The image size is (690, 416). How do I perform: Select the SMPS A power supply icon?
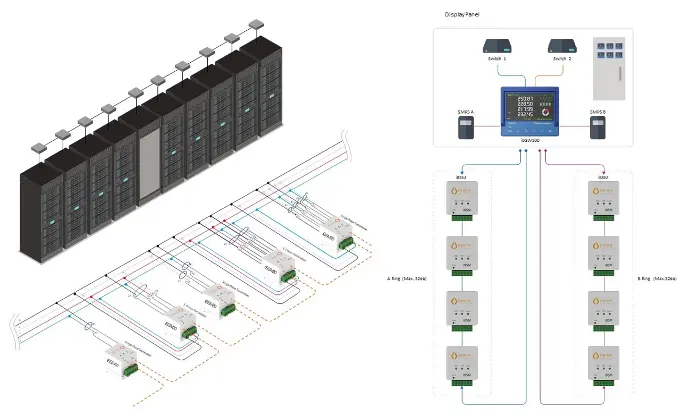[x=463, y=125]
